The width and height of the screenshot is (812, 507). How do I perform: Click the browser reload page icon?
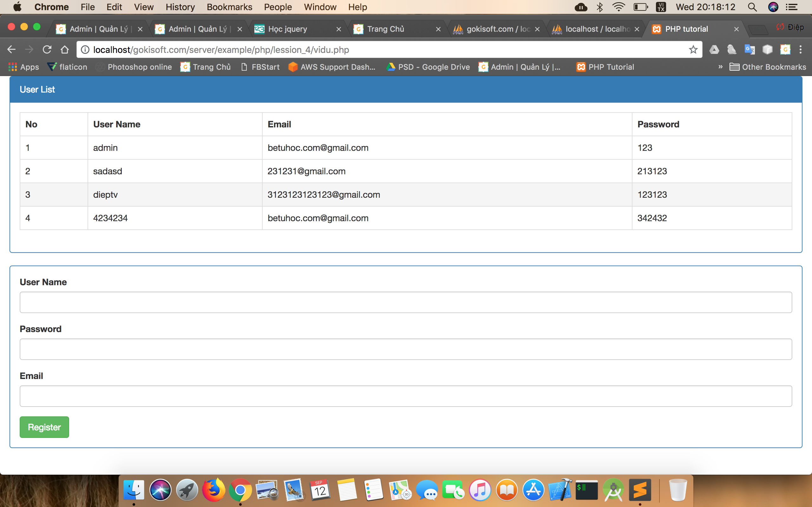[47, 50]
